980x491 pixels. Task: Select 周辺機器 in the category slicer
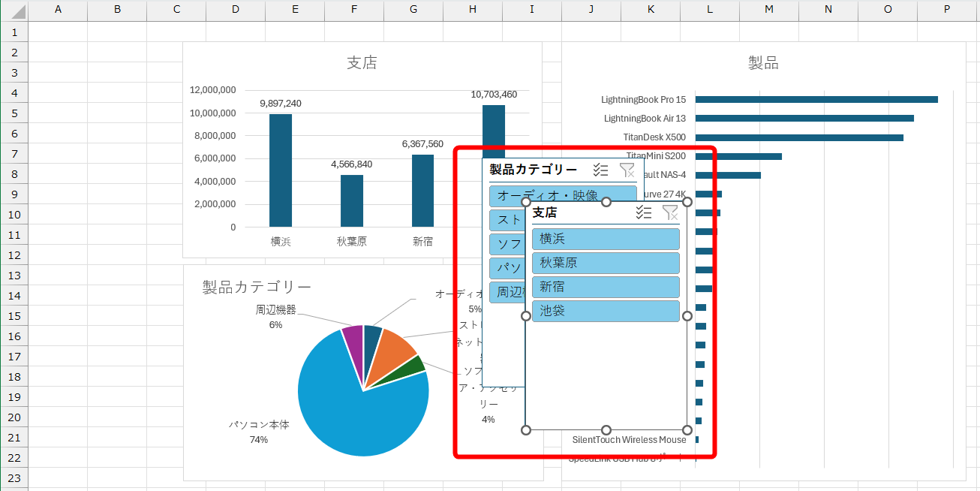coord(508,292)
